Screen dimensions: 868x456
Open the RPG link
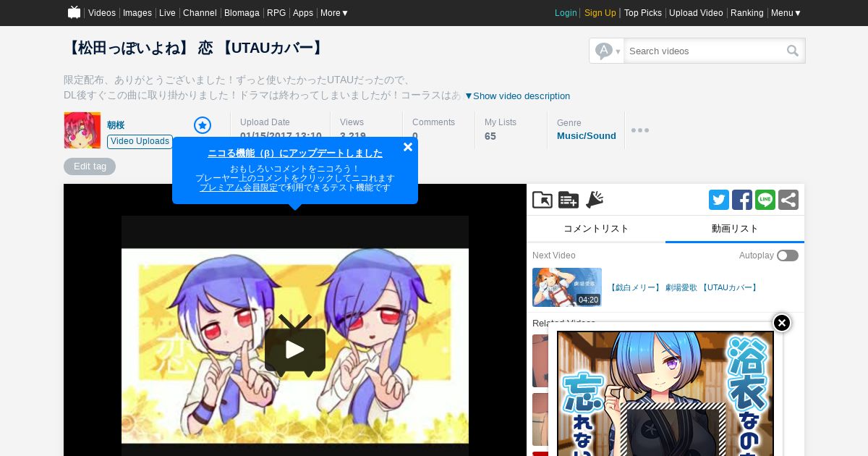(x=276, y=13)
